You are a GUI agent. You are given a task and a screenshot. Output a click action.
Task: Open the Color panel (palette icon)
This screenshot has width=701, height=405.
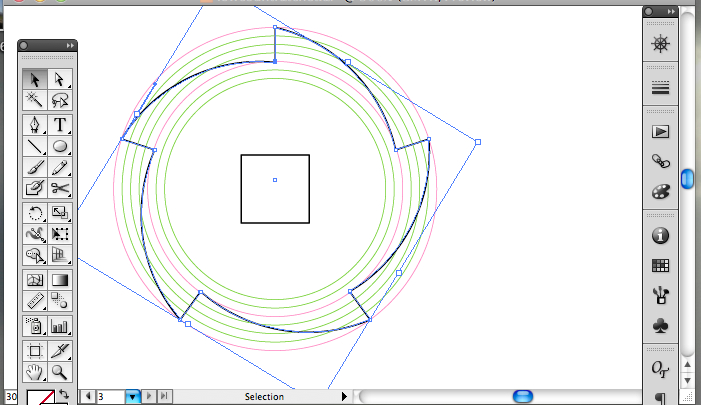click(x=660, y=191)
